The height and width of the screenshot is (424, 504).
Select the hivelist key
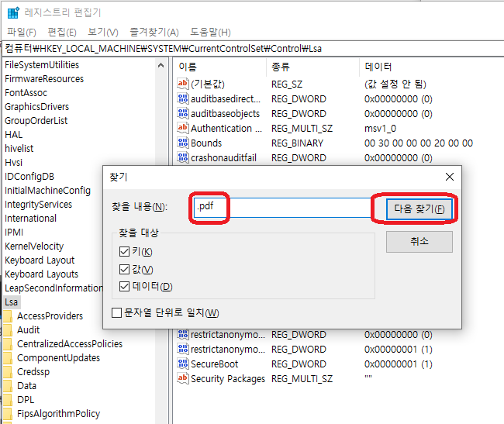19,148
